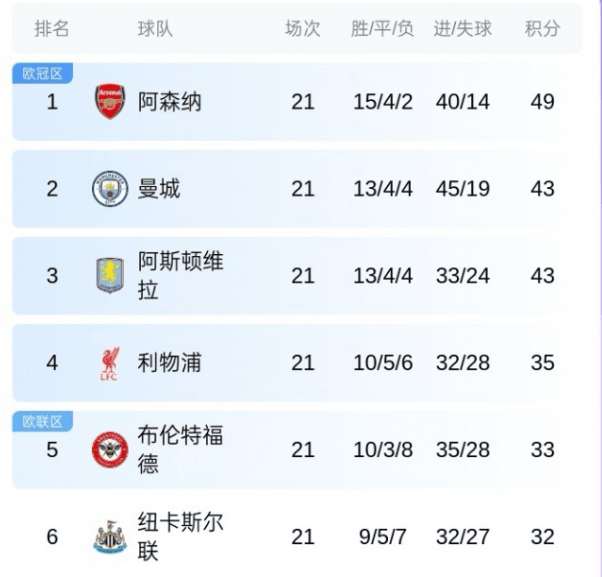Click the Newcastle United crest icon
The height and width of the screenshot is (577, 602).
pos(110,537)
